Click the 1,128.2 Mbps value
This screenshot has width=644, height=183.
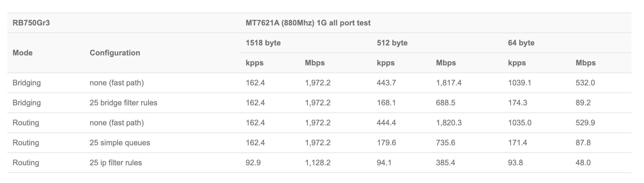coord(317,163)
